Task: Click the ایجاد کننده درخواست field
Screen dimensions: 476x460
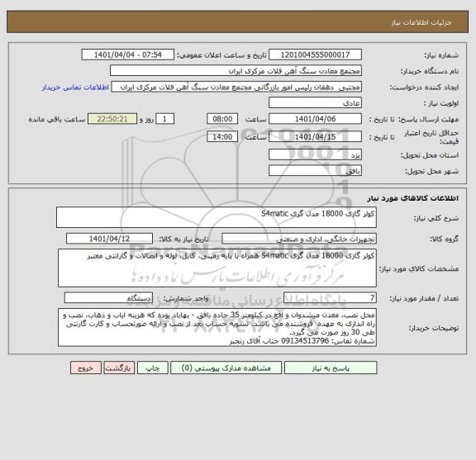Action: tap(236, 87)
